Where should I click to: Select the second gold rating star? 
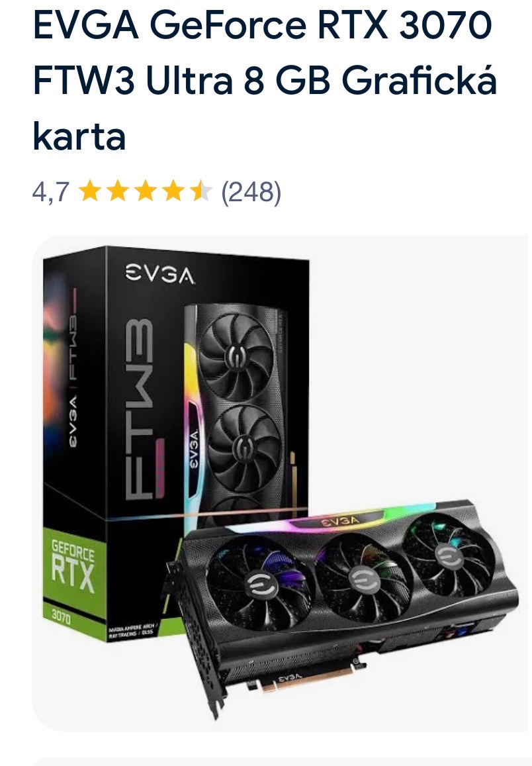117,191
